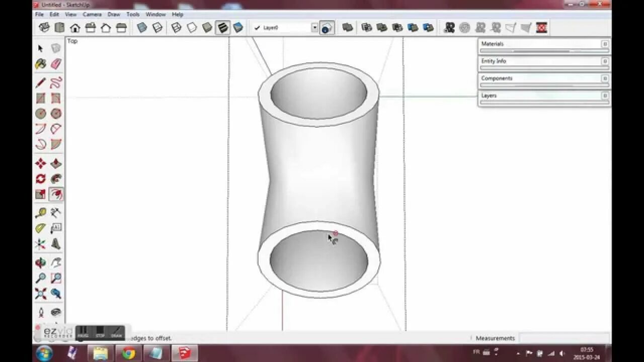Select the Rotate tool
The width and height of the screenshot is (644, 362).
coord(41,178)
